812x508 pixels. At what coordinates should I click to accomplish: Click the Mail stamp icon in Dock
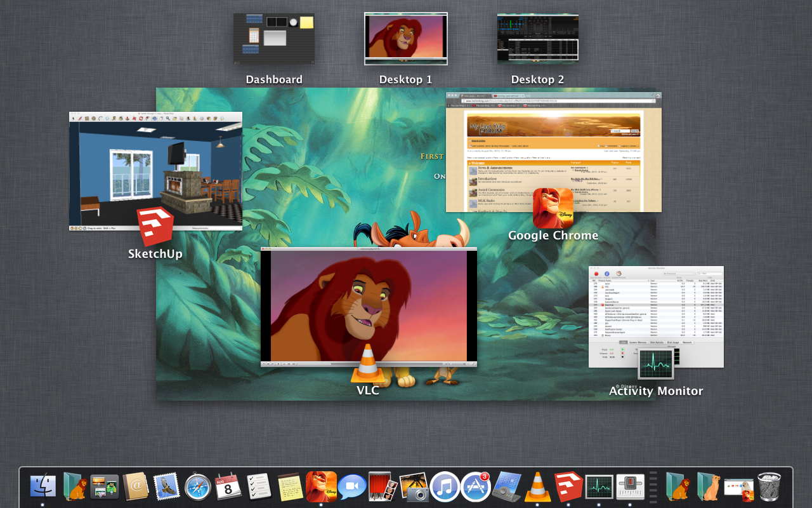[167, 487]
